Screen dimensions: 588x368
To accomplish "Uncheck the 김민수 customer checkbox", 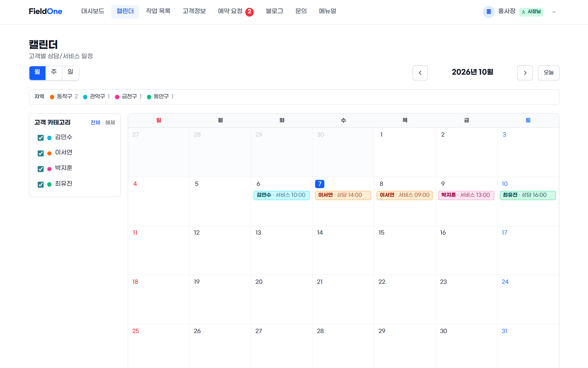I will tap(41, 138).
